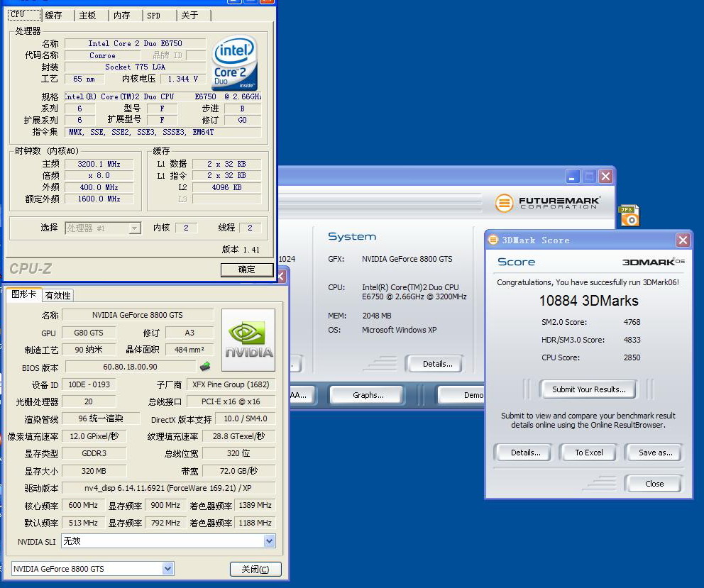Select the 图形卡 tab
Screen dimensions: 704x588
tap(24, 294)
